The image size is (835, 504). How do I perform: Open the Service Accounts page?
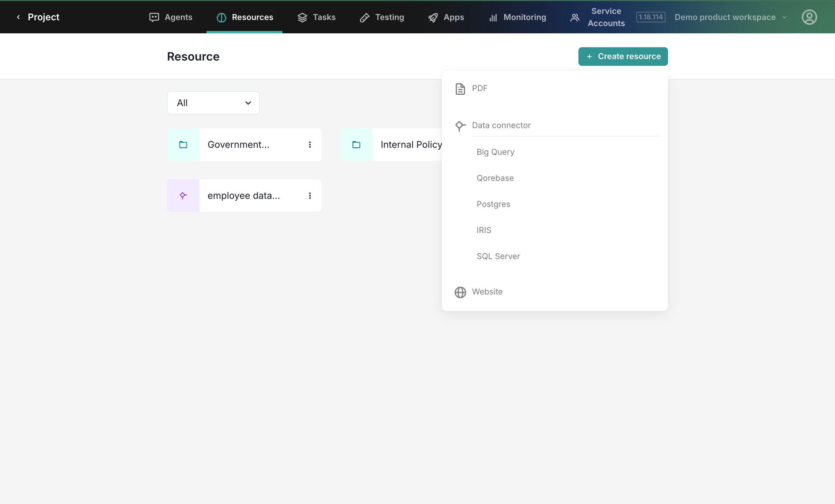pos(598,17)
